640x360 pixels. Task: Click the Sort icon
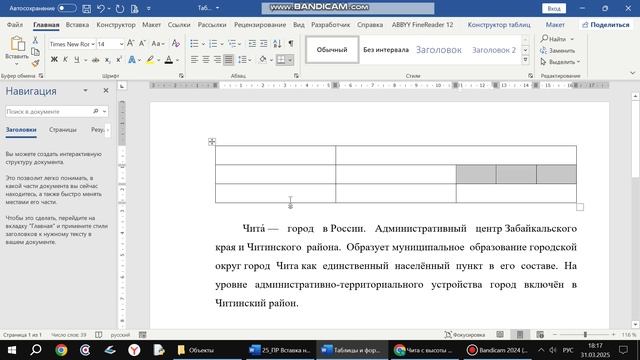277,43
